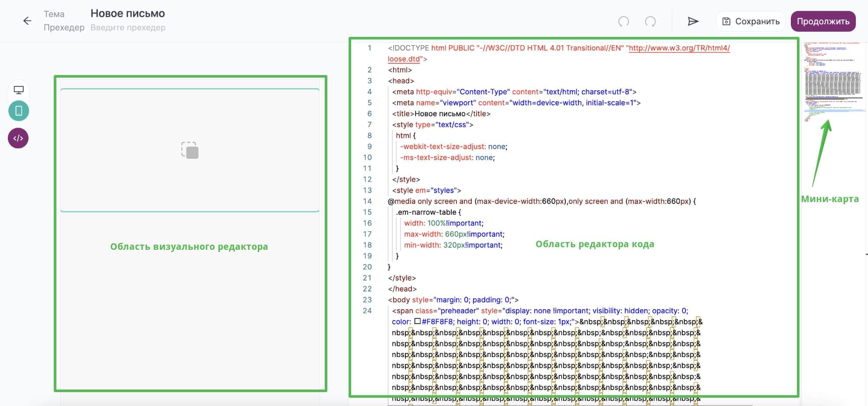
Task: Click the span class preheader line
Action: tap(540, 311)
